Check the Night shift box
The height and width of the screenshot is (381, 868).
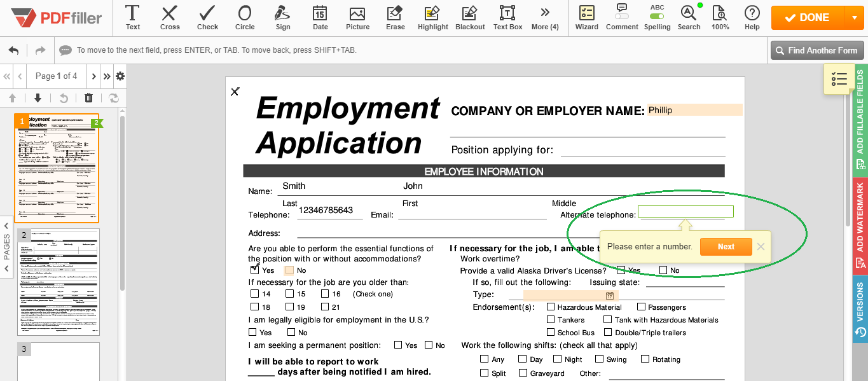tap(558, 359)
